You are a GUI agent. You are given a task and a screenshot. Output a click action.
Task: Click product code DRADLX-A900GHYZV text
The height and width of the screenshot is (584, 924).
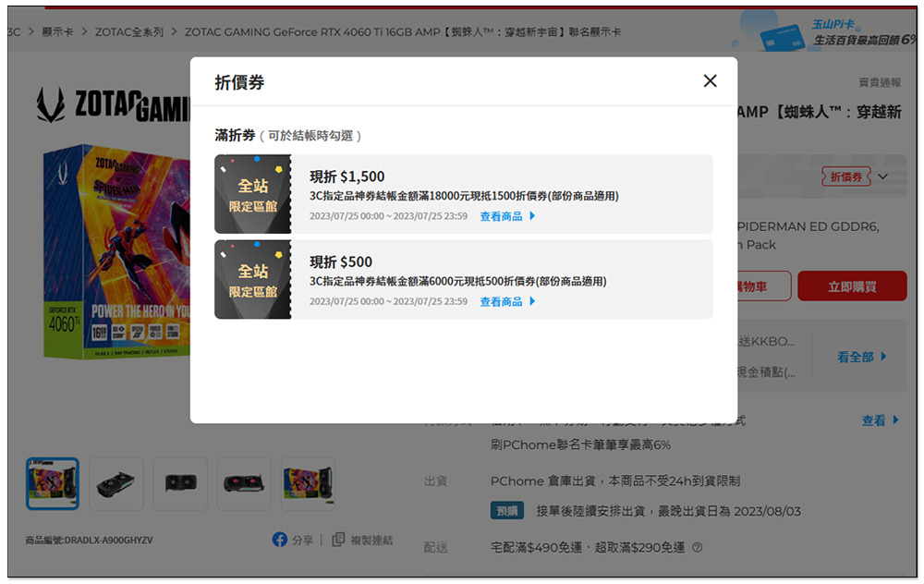pyautogui.click(x=89, y=541)
